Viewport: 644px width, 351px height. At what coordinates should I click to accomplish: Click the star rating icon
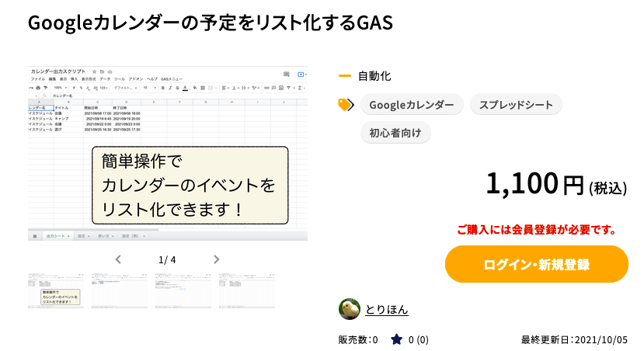click(397, 339)
